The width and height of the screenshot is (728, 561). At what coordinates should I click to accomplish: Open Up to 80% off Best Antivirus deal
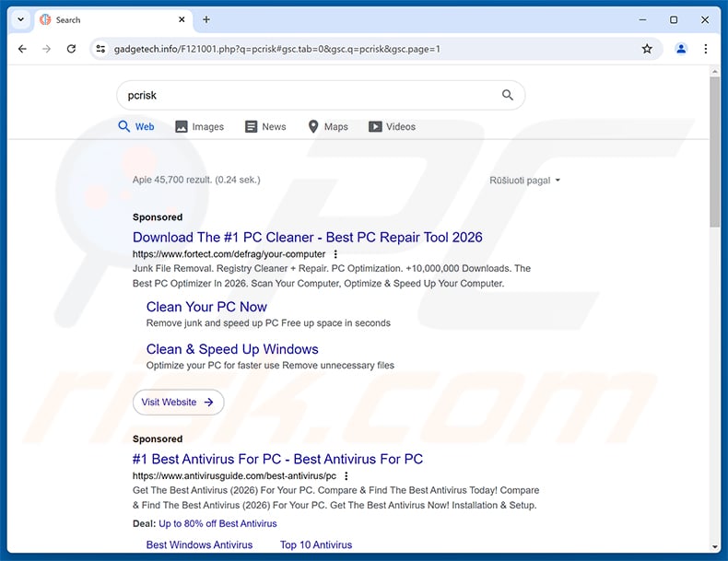coord(217,523)
